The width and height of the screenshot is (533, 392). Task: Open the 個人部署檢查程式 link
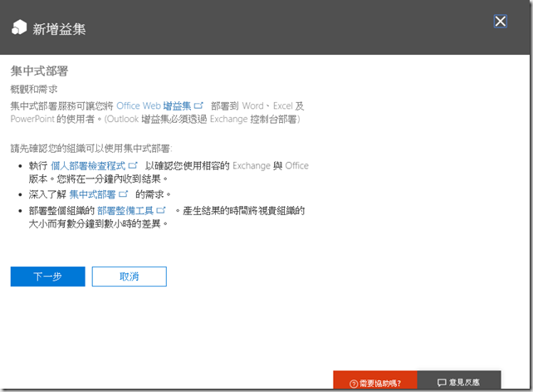(x=88, y=166)
